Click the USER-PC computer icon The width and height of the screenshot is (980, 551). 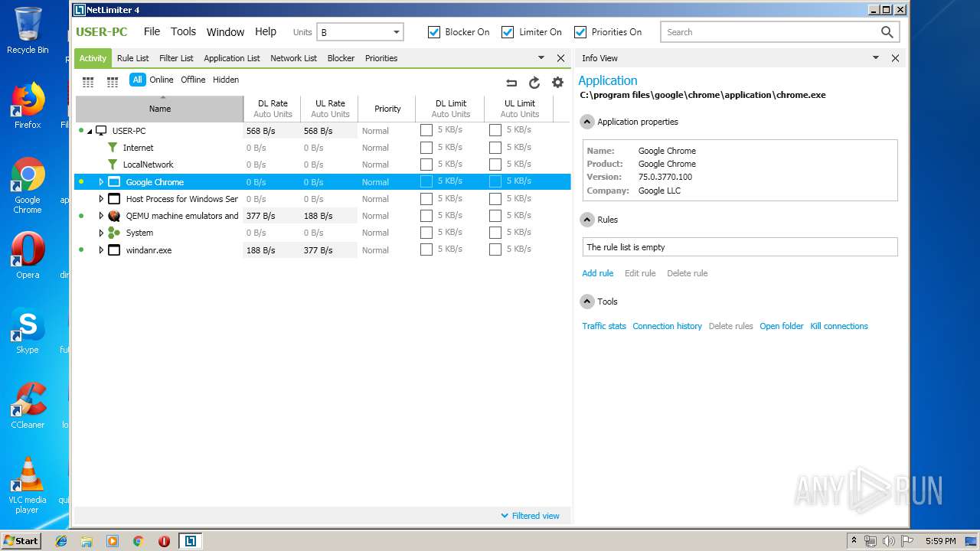(101, 131)
